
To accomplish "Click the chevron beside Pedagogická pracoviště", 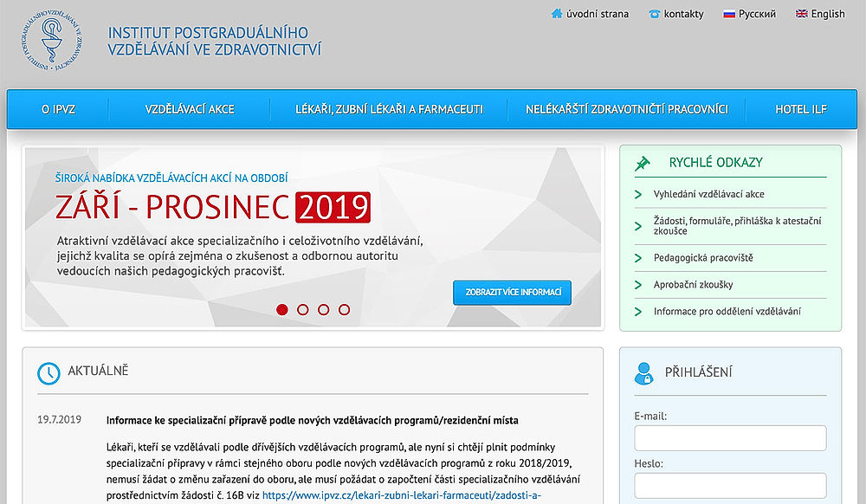I will (638, 258).
